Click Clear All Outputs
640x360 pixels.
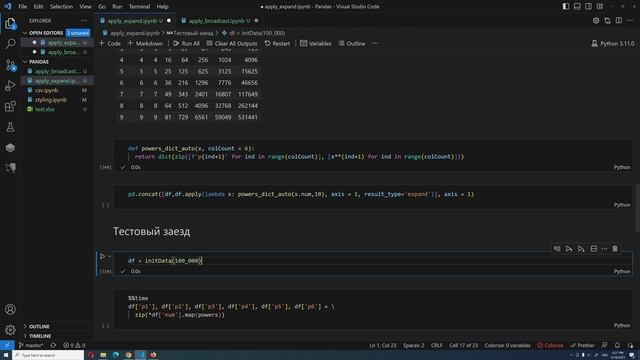tap(232, 43)
